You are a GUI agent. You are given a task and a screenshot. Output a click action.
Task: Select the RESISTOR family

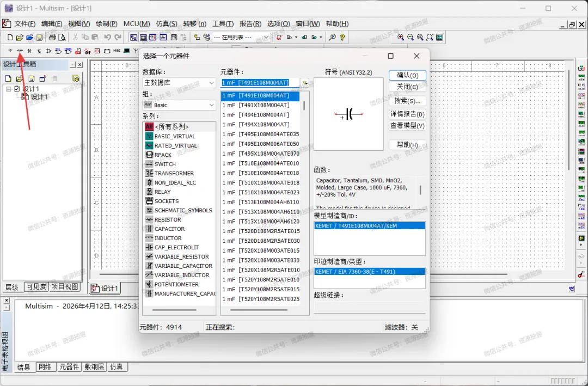168,220
